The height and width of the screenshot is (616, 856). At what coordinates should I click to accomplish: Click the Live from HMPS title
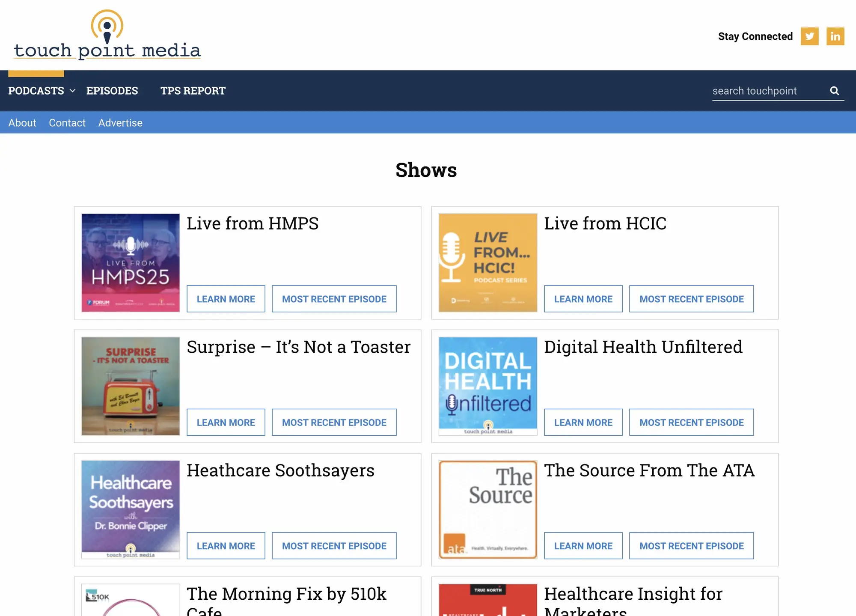coord(253,223)
